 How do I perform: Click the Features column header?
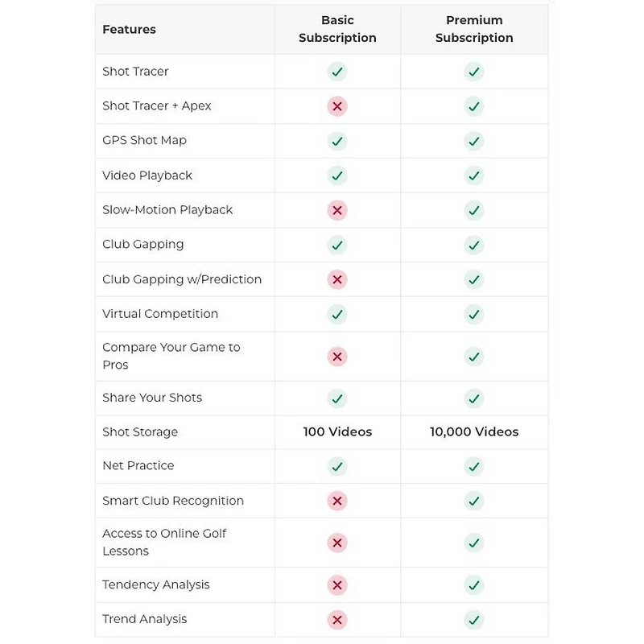(129, 30)
